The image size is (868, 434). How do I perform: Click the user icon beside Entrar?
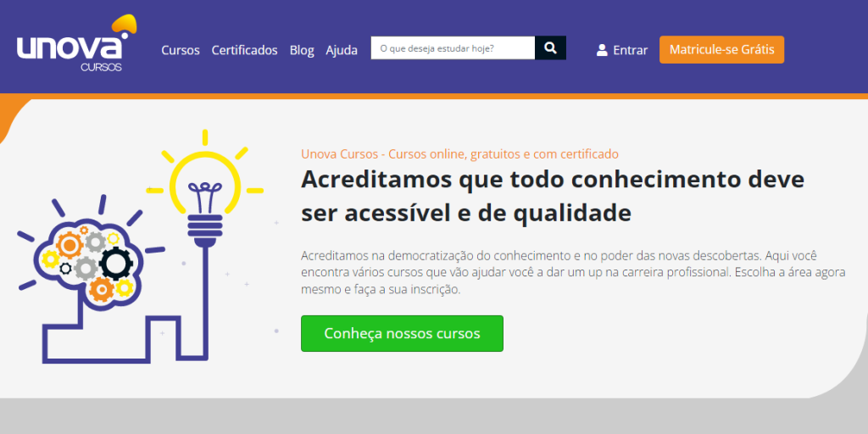602,50
